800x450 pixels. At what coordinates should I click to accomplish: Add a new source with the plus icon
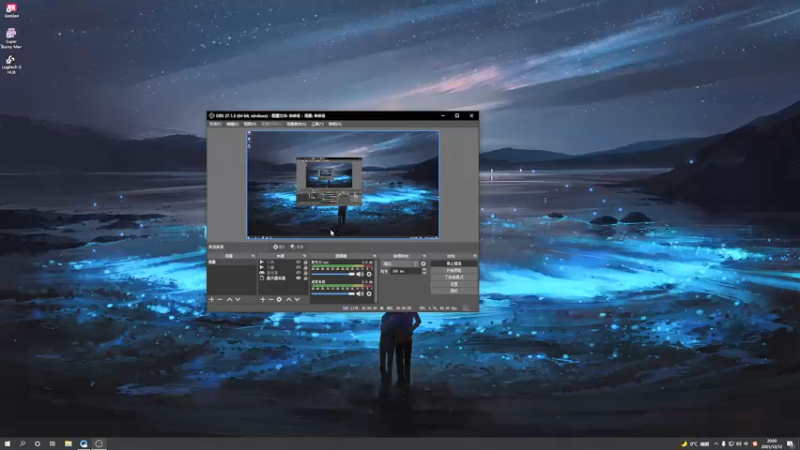[263, 299]
